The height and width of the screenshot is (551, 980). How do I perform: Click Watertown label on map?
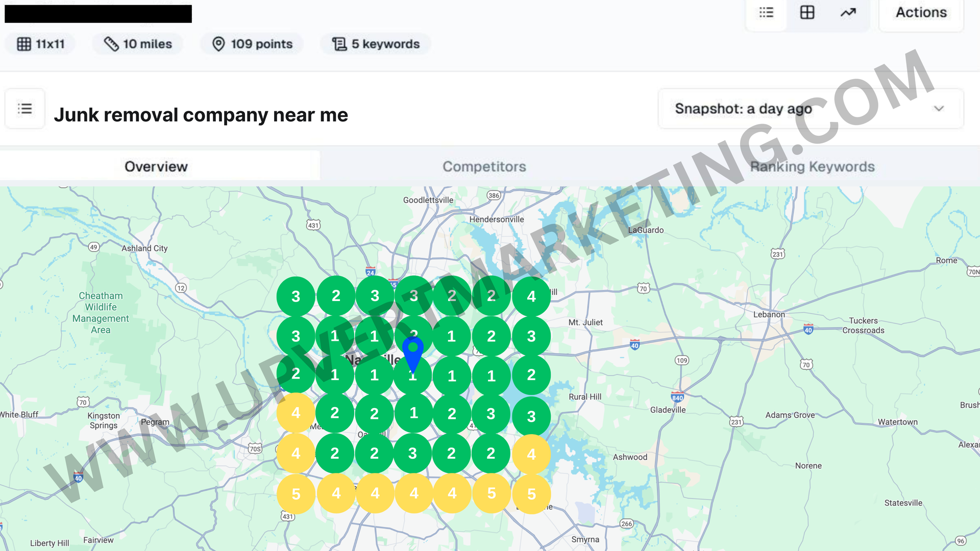coord(898,422)
